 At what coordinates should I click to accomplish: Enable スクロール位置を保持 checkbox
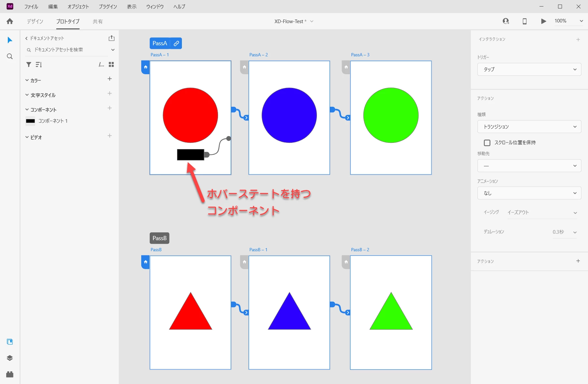coord(487,143)
